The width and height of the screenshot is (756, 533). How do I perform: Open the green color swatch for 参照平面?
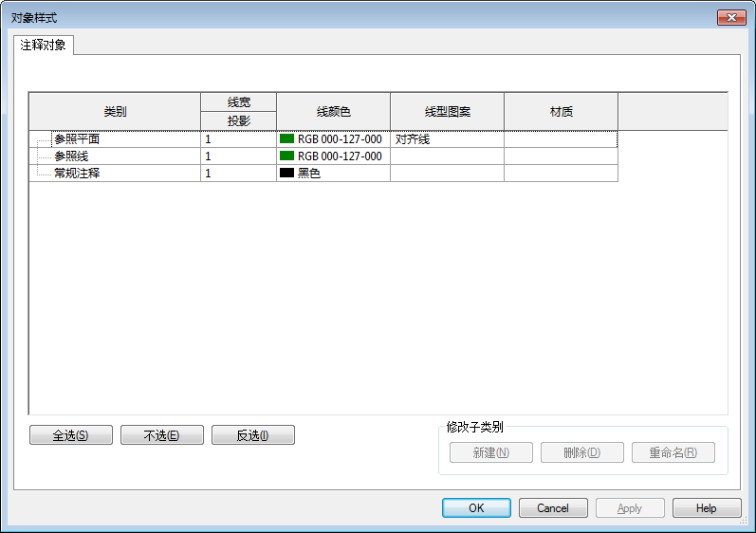click(x=286, y=138)
